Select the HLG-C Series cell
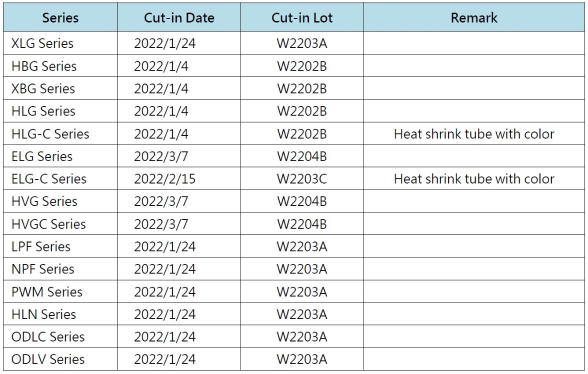Image resolution: width=588 pixels, height=374 pixels. pos(50,134)
